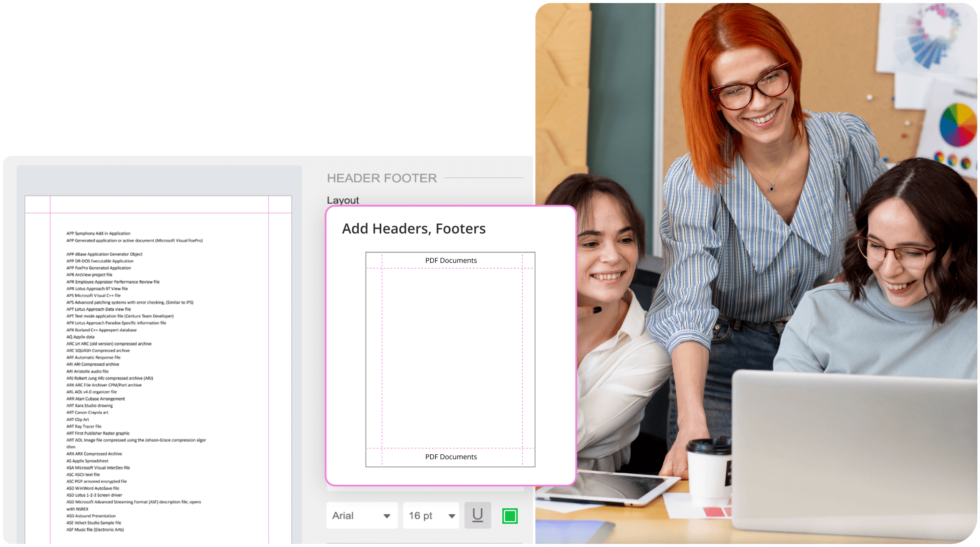
Task: Click line 'APX Borland C++ Appexpert database'
Action: 102,330
